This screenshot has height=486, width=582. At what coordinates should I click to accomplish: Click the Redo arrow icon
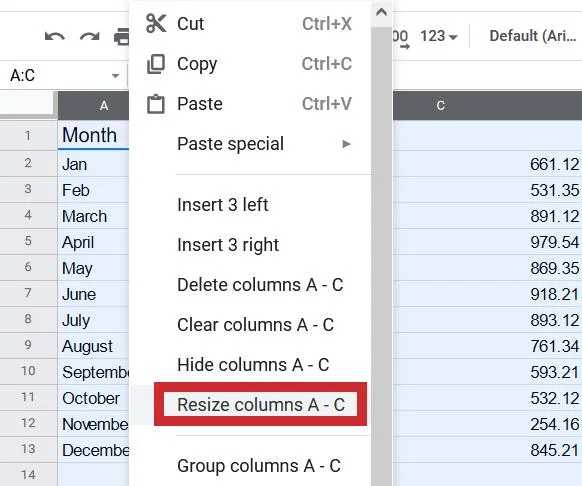point(89,37)
